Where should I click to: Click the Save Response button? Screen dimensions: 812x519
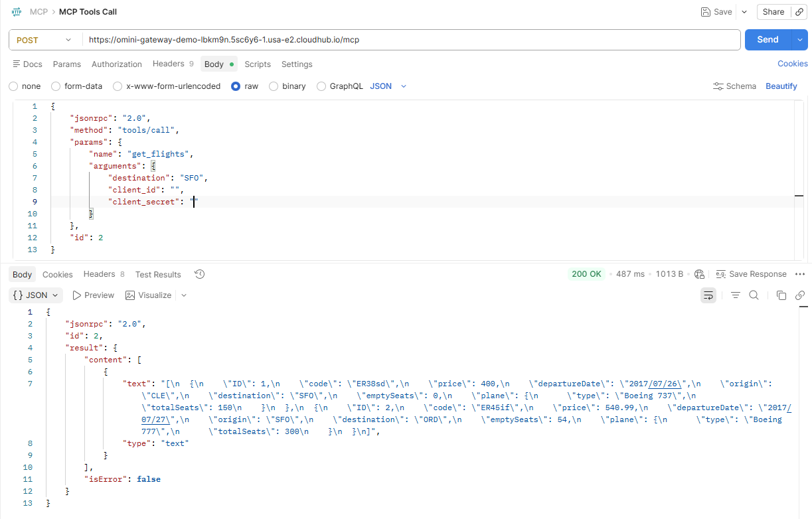751,274
